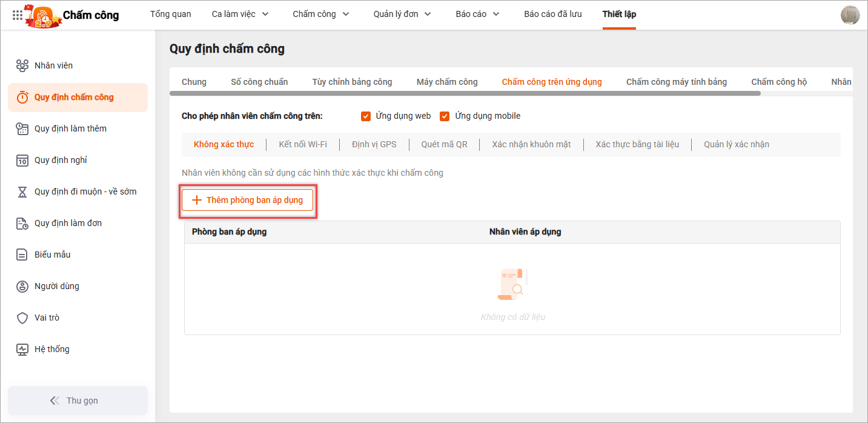Open the user avatar menu
Screen dimensions: 868x423
point(850,15)
